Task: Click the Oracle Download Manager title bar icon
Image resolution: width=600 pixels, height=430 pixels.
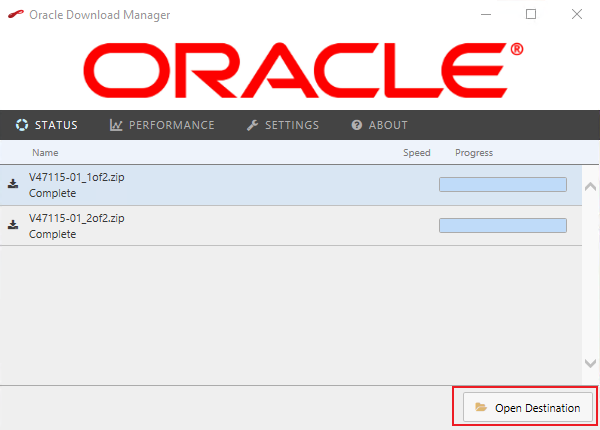Action: [16, 15]
